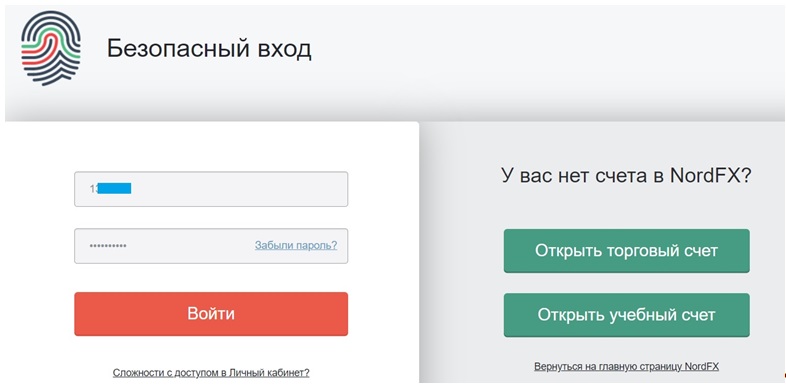Focus the account number login field
786x391 pixels.
click(x=211, y=189)
